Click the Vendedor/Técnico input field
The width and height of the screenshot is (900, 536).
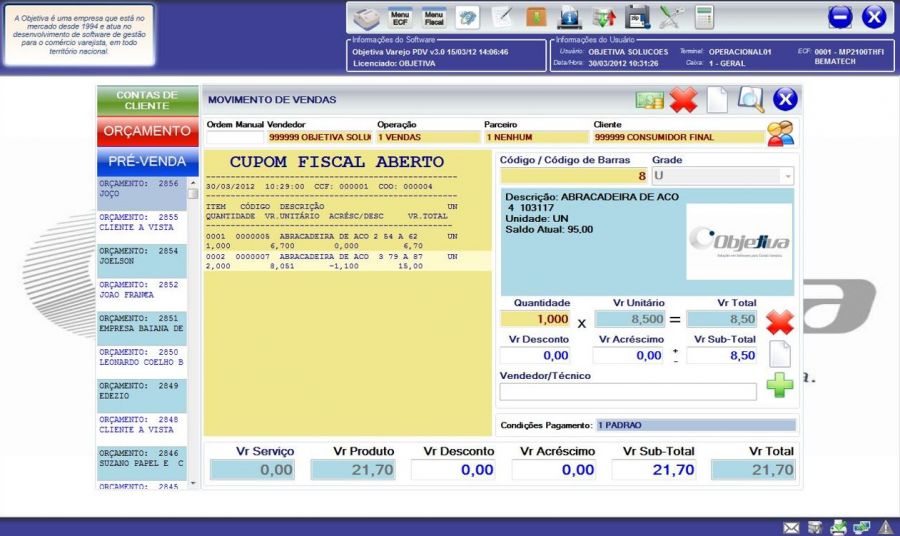point(628,392)
